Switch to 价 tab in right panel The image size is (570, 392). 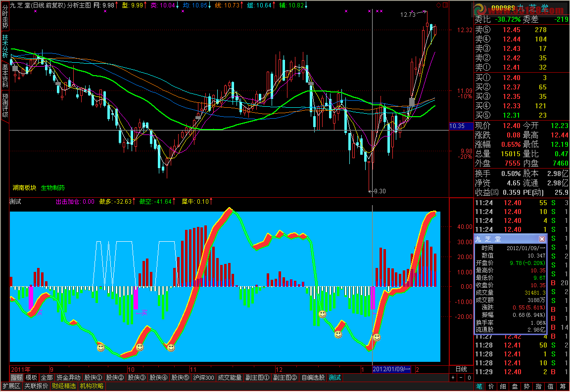pyautogui.click(x=491, y=387)
